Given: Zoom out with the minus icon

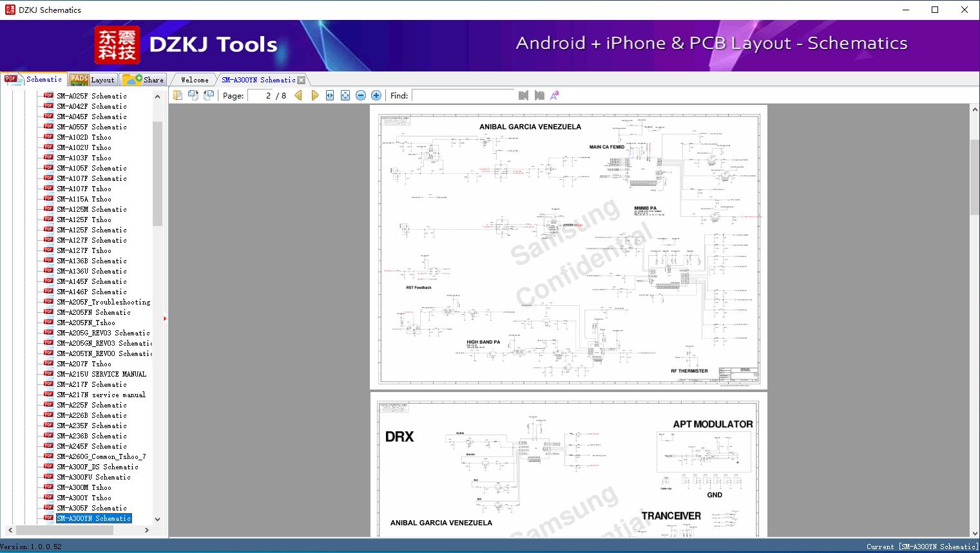Looking at the screenshot, I should pos(361,95).
